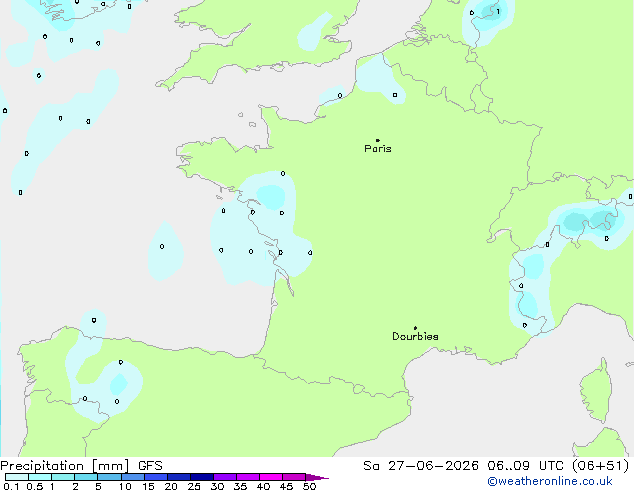Select the 40–45 mm magenta legend swatch
634x490 pixels.
271,477
